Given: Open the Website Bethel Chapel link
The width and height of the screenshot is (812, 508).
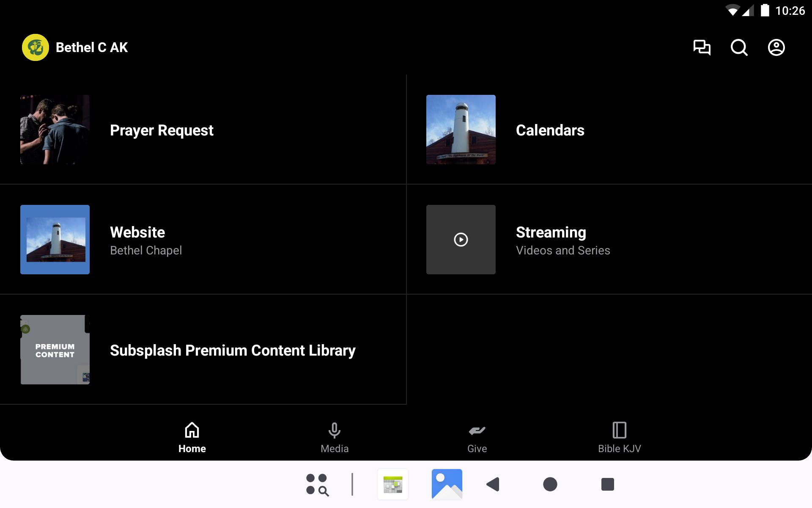Looking at the screenshot, I should (x=146, y=240).
